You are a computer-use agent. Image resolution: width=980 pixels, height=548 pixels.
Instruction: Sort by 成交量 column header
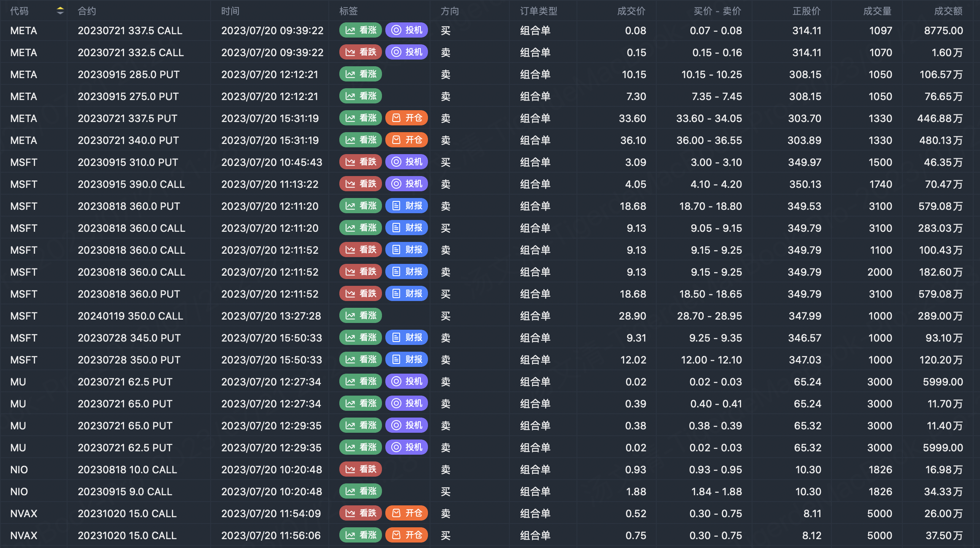pyautogui.click(x=877, y=11)
